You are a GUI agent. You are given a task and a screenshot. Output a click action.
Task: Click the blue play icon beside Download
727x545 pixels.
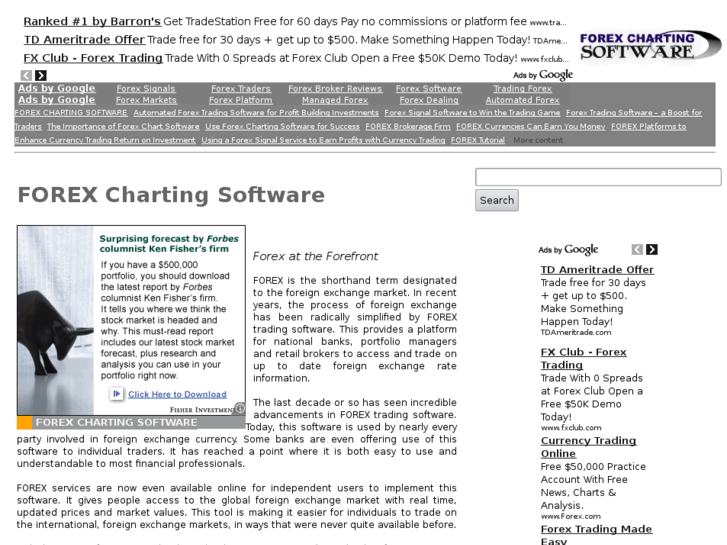coord(116,394)
